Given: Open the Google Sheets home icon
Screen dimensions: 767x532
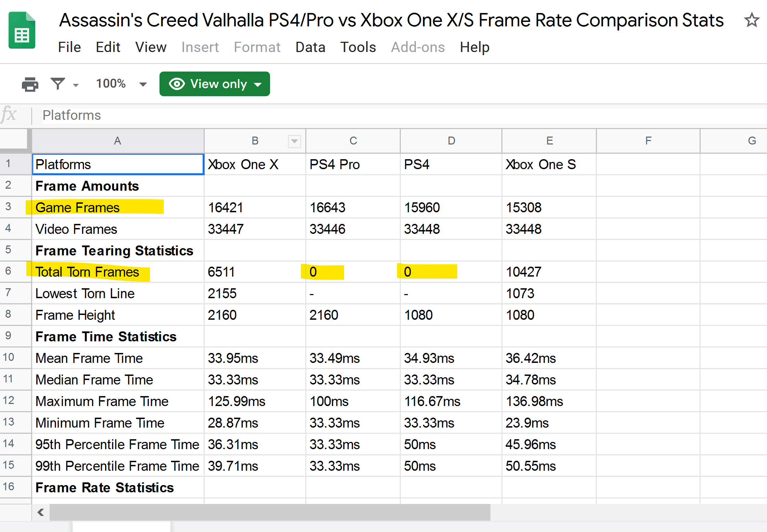Looking at the screenshot, I should (x=22, y=30).
